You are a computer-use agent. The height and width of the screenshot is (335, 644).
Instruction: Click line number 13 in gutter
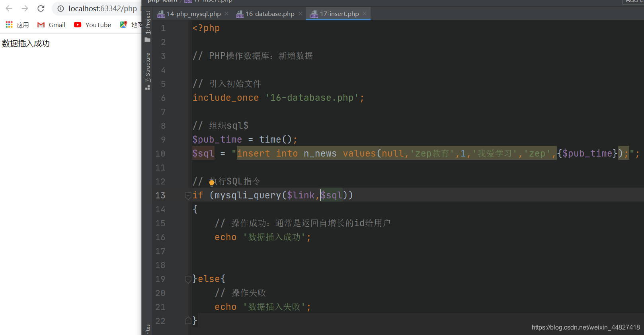coord(160,196)
